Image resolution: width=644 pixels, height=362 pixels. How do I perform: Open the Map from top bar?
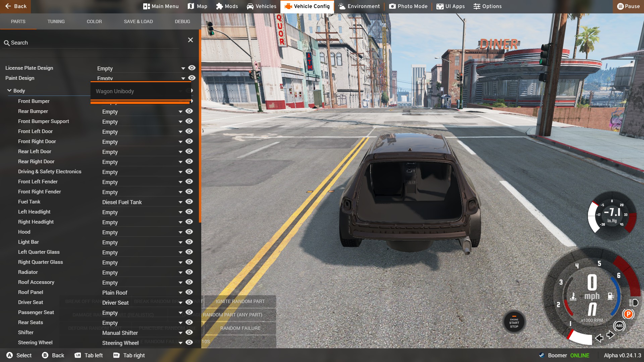click(x=198, y=6)
